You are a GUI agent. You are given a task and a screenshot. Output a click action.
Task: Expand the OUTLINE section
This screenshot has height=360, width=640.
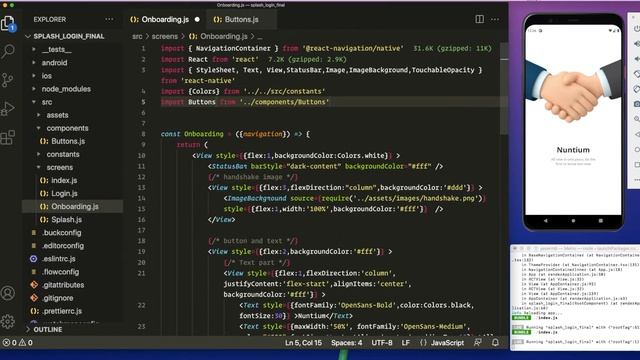pyautogui.click(x=44, y=329)
